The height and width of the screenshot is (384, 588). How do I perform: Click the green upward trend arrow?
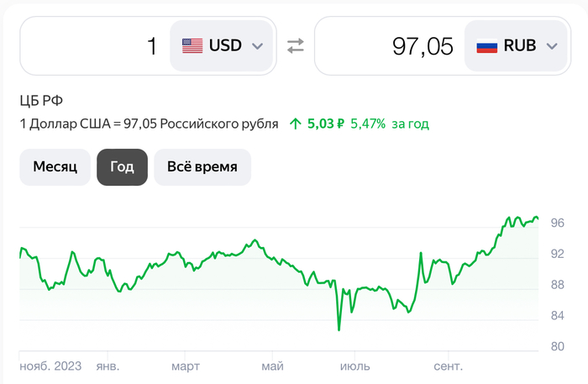(295, 124)
